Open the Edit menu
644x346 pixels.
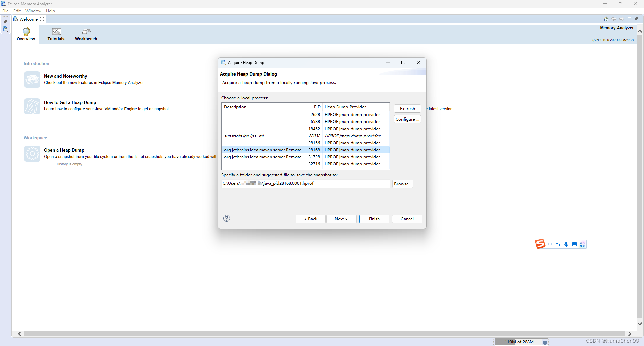point(17,11)
